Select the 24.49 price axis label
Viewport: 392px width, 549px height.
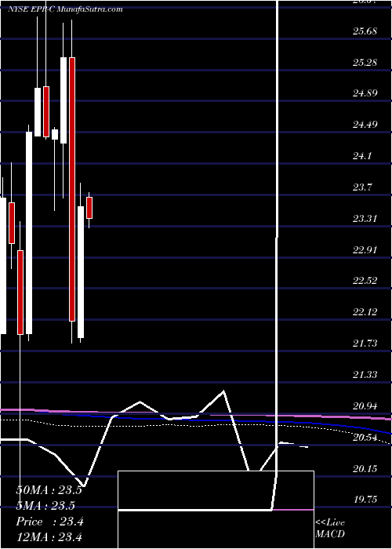[365, 124]
